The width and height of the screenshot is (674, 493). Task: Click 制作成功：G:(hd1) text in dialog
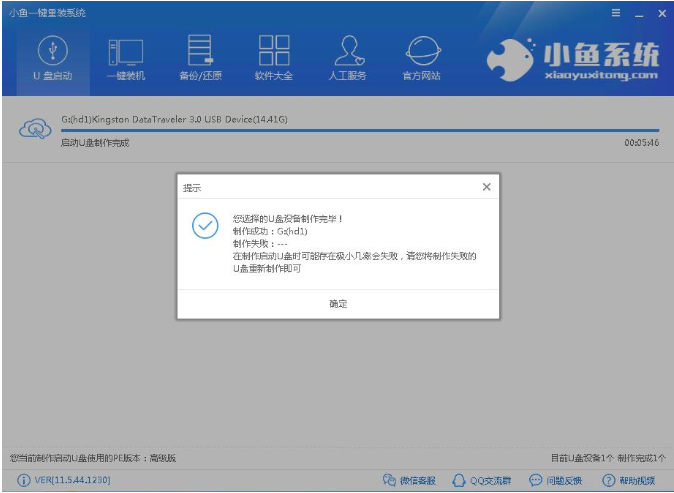coord(270,231)
